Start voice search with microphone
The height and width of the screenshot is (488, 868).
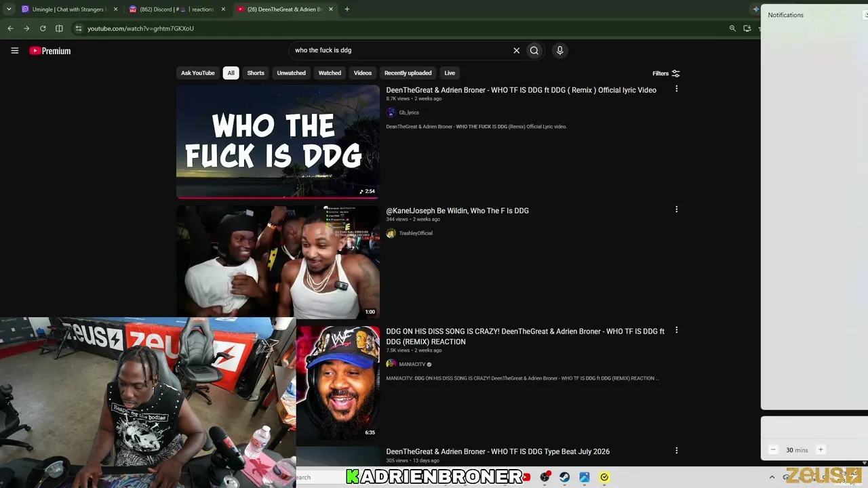tap(559, 50)
